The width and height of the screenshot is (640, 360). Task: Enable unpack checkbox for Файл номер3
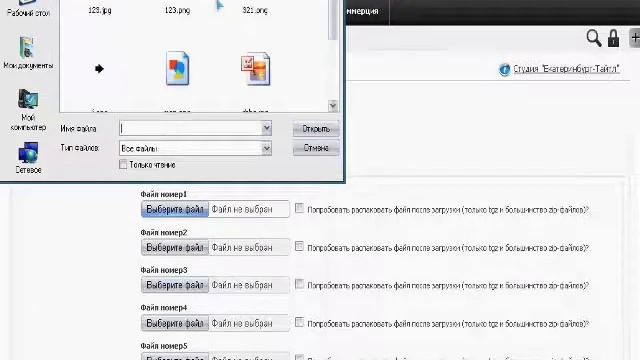[x=299, y=284]
